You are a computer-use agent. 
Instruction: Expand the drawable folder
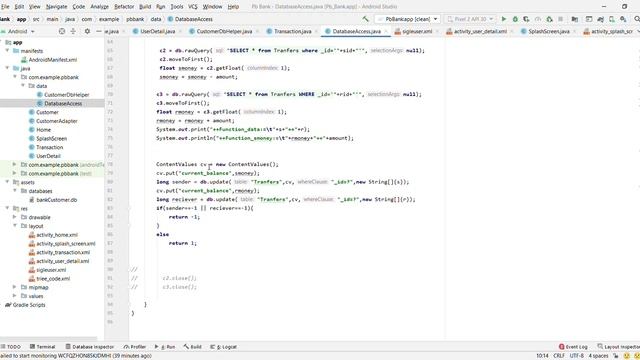15,217
